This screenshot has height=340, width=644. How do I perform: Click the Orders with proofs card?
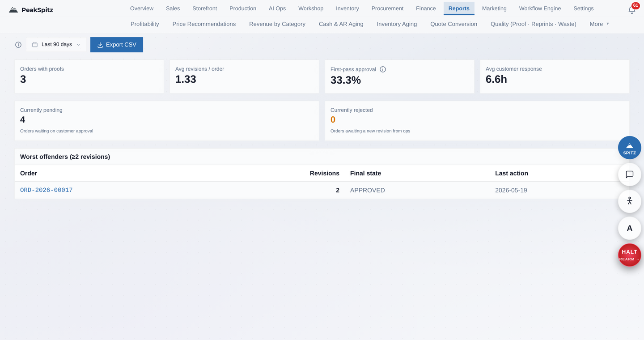[x=89, y=76]
